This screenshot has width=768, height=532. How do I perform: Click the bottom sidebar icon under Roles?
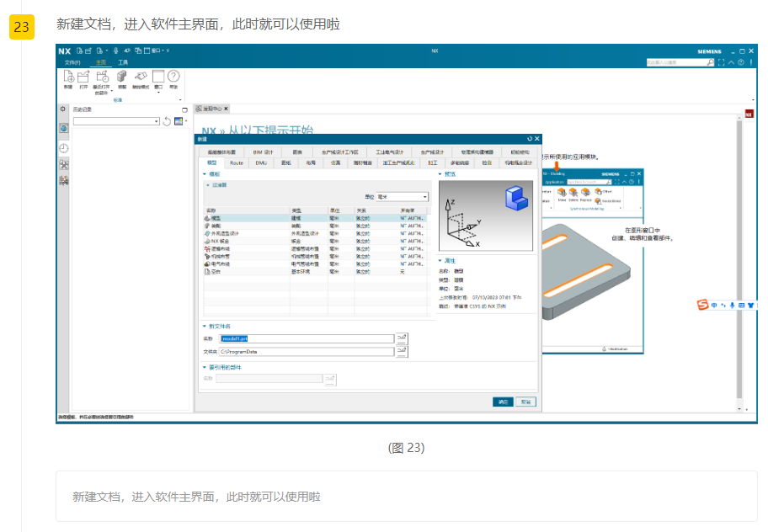[64, 181]
